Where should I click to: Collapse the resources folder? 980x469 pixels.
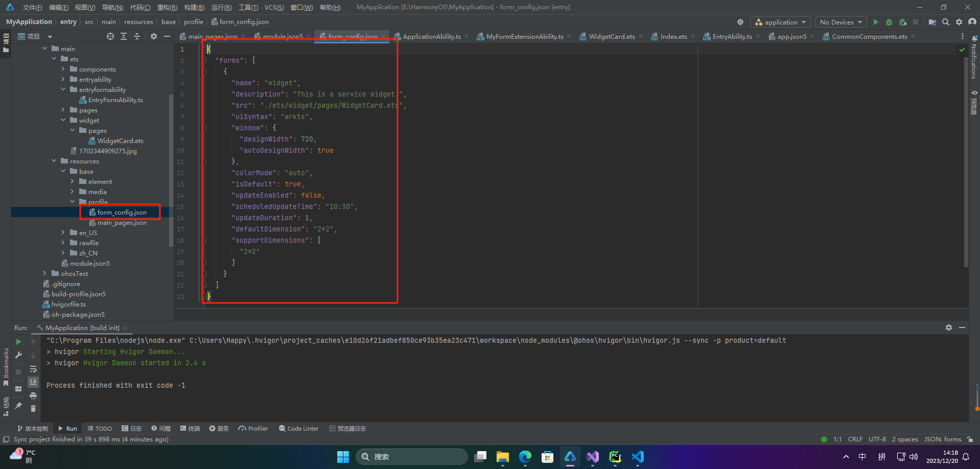coord(54,161)
